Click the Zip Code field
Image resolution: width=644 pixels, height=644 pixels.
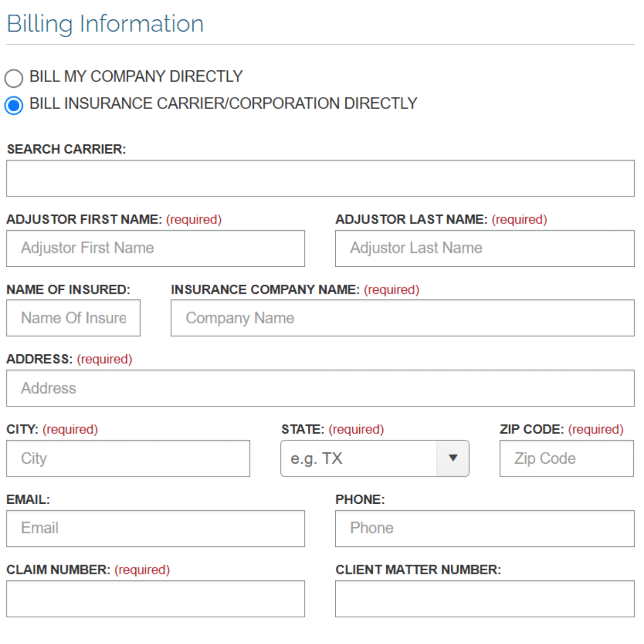pyautogui.click(x=567, y=459)
